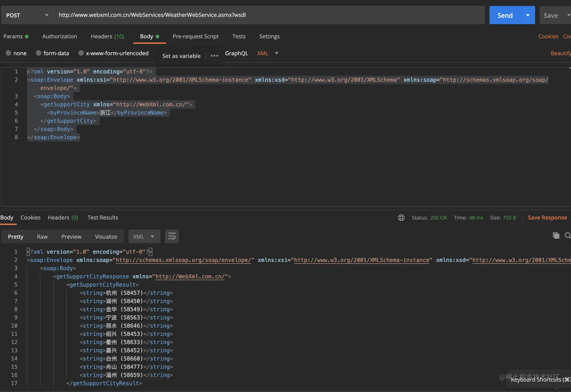Click the Save Response link

coord(547,218)
